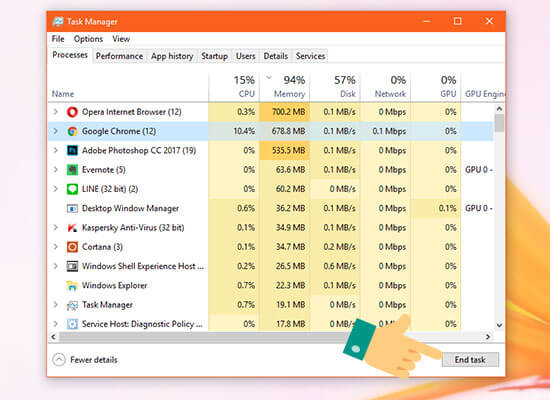
Task: Click the Task Manager row icon
Action: [x=72, y=305]
